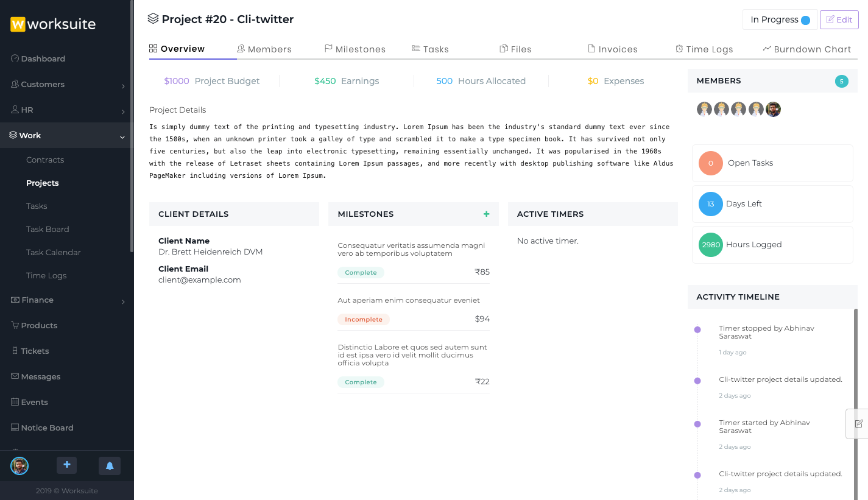Expand the HR sidebar section
The width and height of the screenshot is (868, 500).
[66, 110]
